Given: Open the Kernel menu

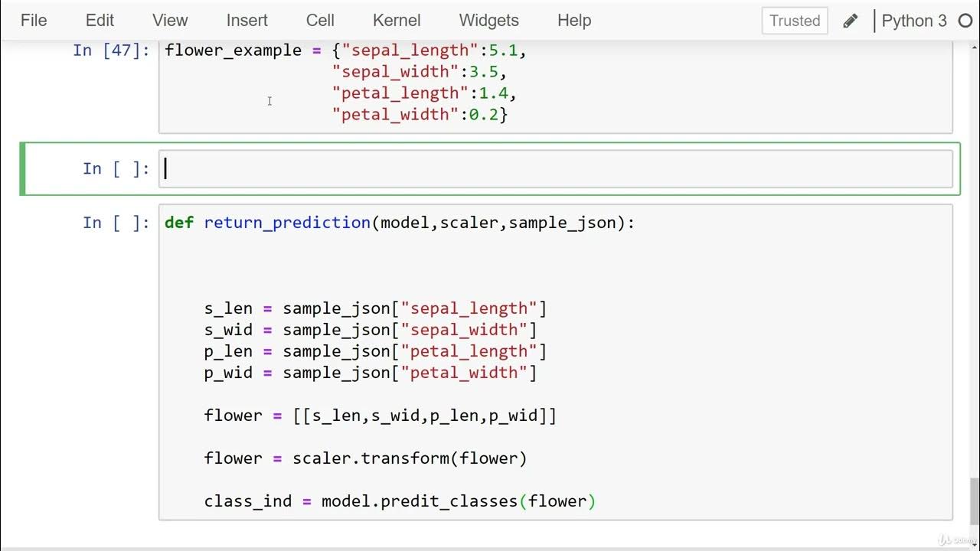Looking at the screenshot, I should point(397,21).
